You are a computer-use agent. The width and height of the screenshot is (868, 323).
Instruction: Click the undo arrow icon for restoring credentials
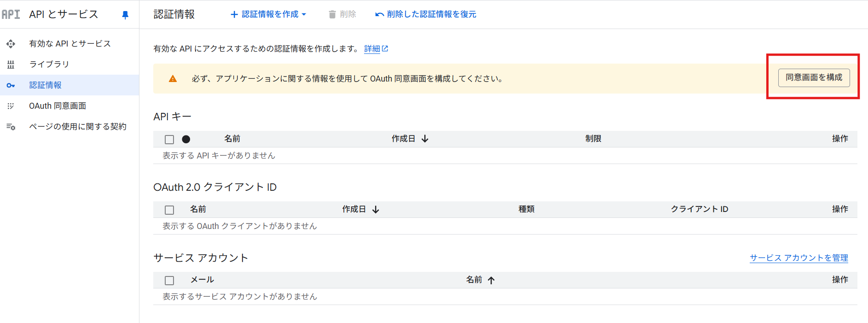[379, 14]
